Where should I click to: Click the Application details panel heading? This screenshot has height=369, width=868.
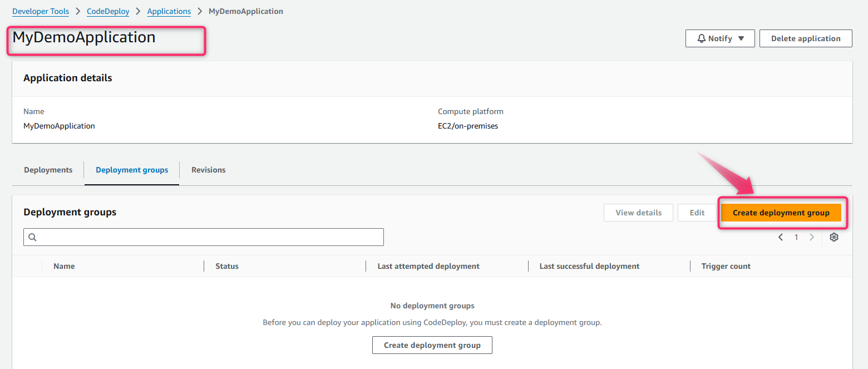[68, 78]
